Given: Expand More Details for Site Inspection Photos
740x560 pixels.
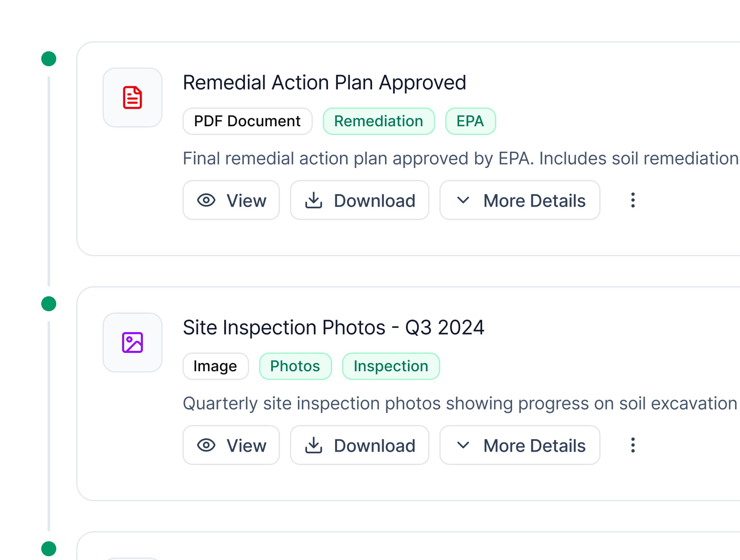Looking at the screenshot, I should pyautogui.click(x=520, y=445).
